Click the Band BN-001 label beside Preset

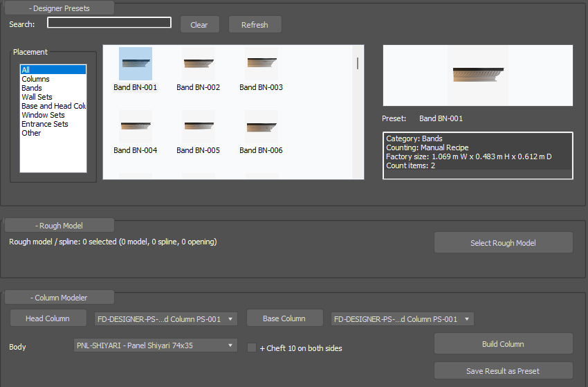tap(441, 118)
